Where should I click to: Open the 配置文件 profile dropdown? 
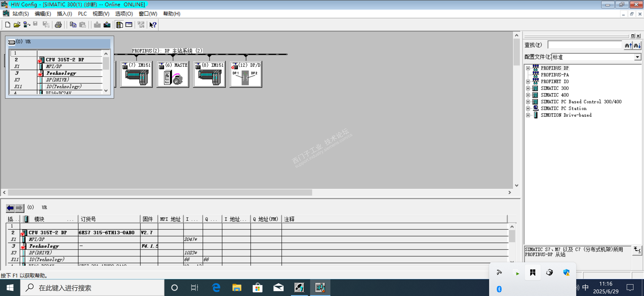[x=637, y=57]
